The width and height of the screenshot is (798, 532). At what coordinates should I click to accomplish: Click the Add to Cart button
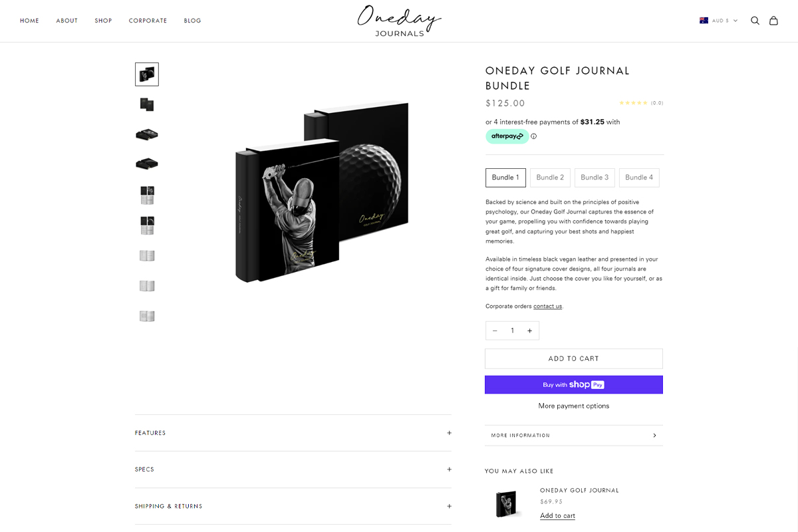[574, 358]
